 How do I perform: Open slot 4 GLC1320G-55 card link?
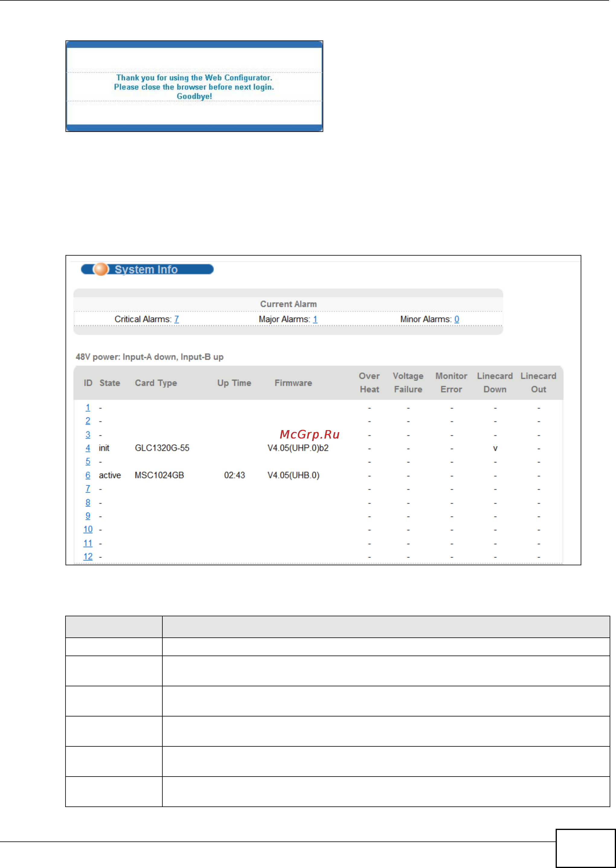point(88,448)
